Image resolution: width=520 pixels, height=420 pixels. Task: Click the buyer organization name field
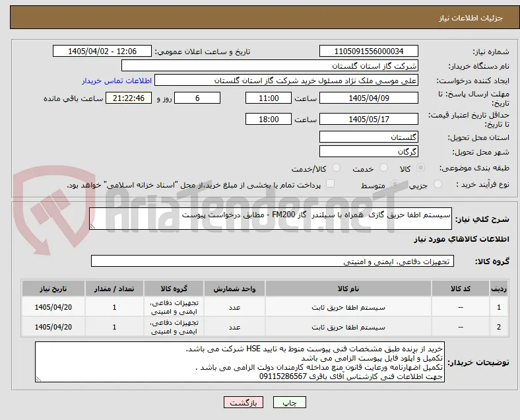[x=270, y=65]
